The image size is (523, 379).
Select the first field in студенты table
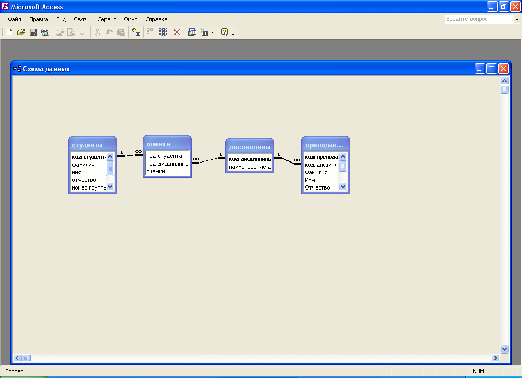point(89,157)
